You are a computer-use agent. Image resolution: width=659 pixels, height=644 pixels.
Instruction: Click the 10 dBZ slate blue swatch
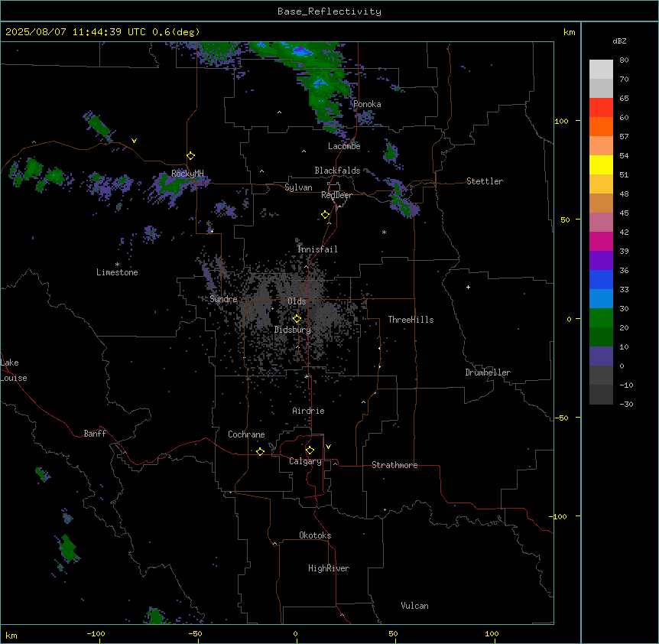(601, 356)
